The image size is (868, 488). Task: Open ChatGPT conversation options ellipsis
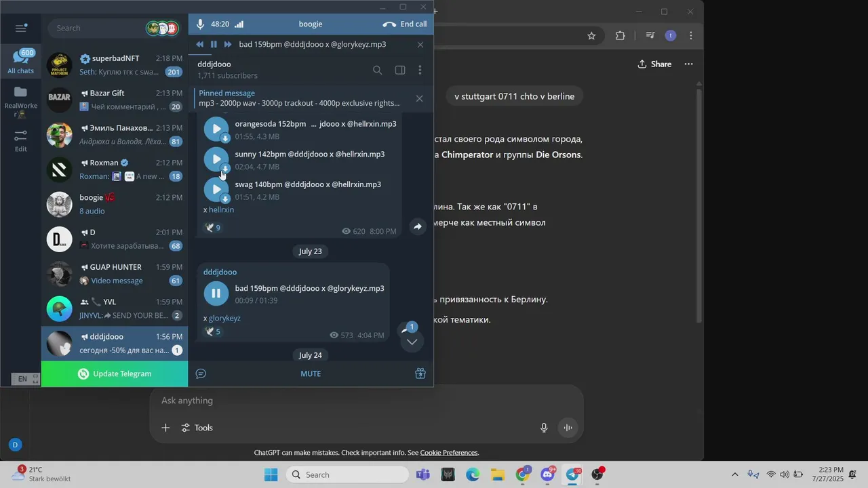pyautogui.click(x=689, y=64)
